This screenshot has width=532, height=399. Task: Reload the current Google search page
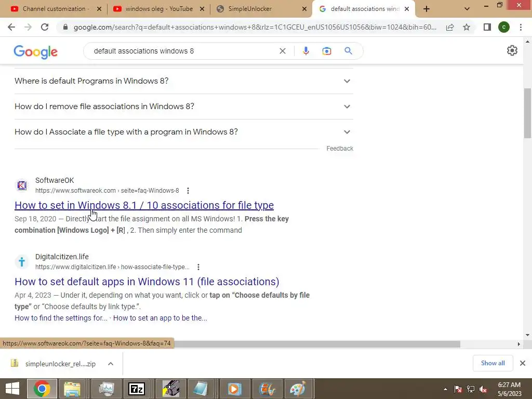point(45,27)
